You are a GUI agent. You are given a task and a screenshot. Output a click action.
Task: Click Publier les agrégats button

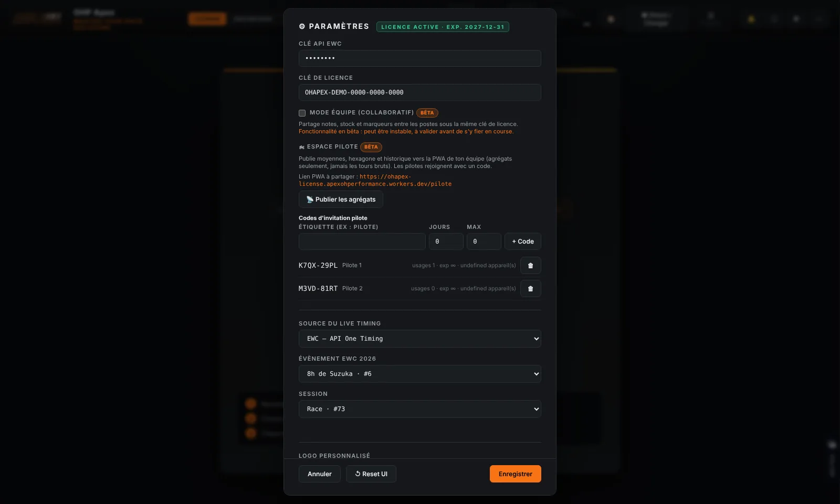click(x=341, y=199)
